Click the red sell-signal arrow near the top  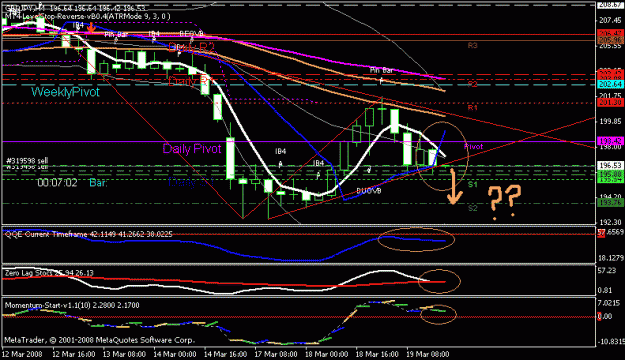click(x=91, y=27)
